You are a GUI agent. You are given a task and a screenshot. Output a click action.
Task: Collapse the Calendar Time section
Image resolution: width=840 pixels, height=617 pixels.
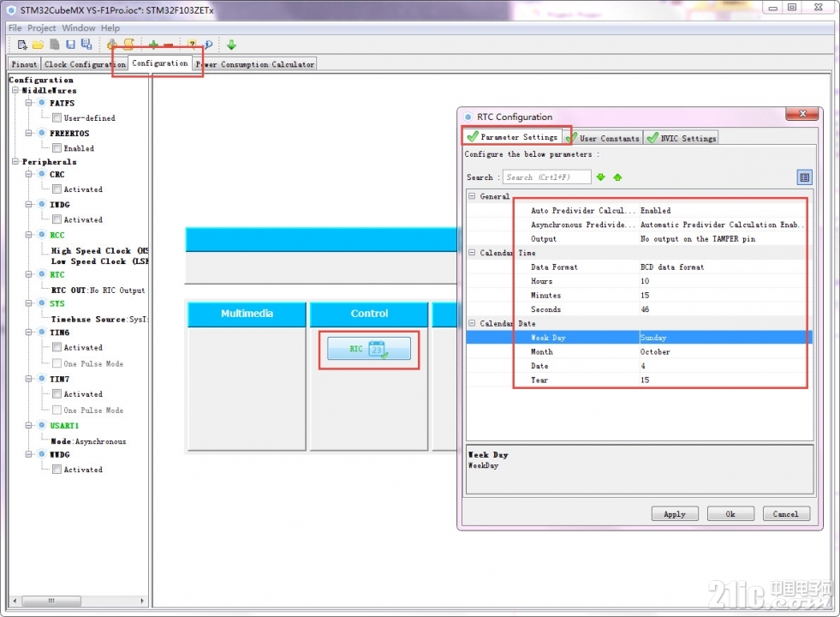tap(472, 253)
